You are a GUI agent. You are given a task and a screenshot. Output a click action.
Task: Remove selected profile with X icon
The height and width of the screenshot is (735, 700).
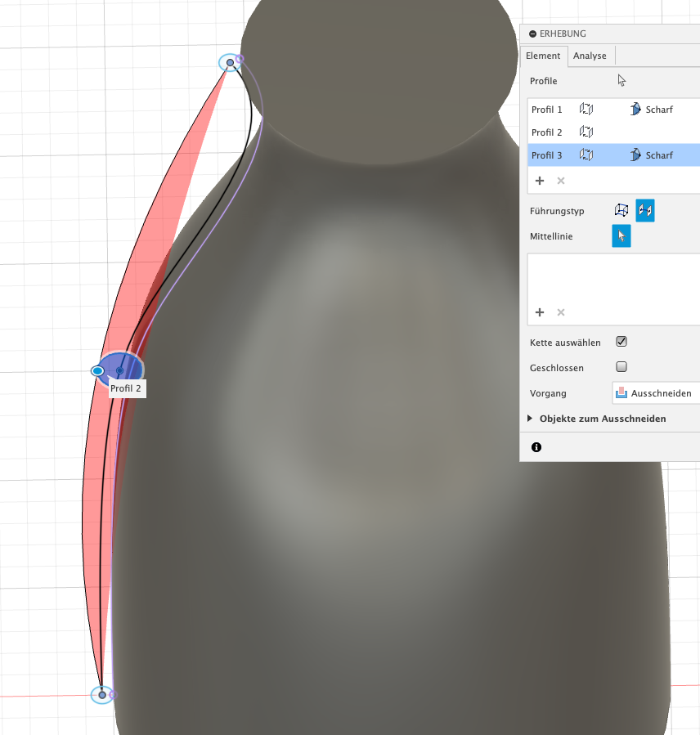click(x=561, y=181)
